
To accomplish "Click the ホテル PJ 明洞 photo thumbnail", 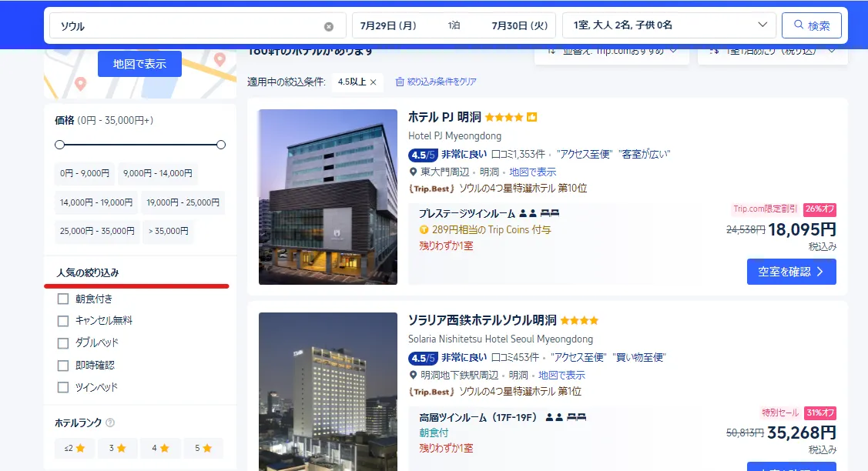I will pyautogui.click(x=327, y=196).
